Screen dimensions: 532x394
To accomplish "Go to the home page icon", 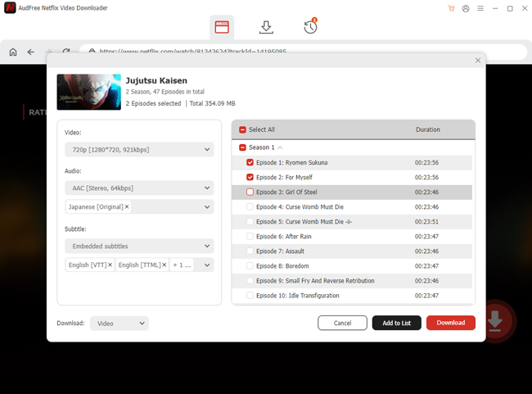I will click(x=13, y=52).
